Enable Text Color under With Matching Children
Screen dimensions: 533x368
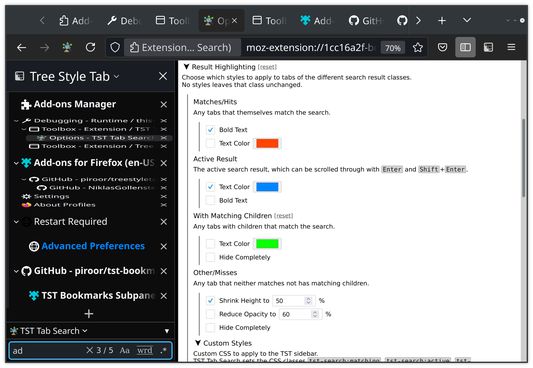[x=210, y=244]
